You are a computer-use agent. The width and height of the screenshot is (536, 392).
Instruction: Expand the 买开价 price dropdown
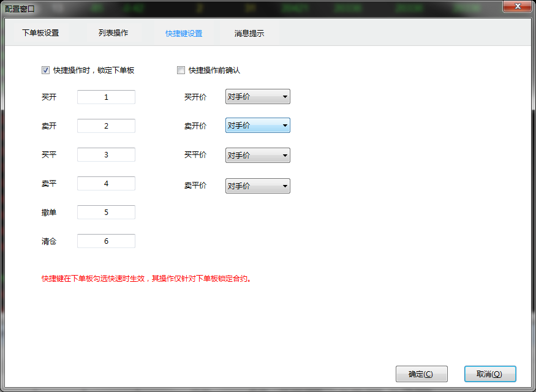point(258,97)
